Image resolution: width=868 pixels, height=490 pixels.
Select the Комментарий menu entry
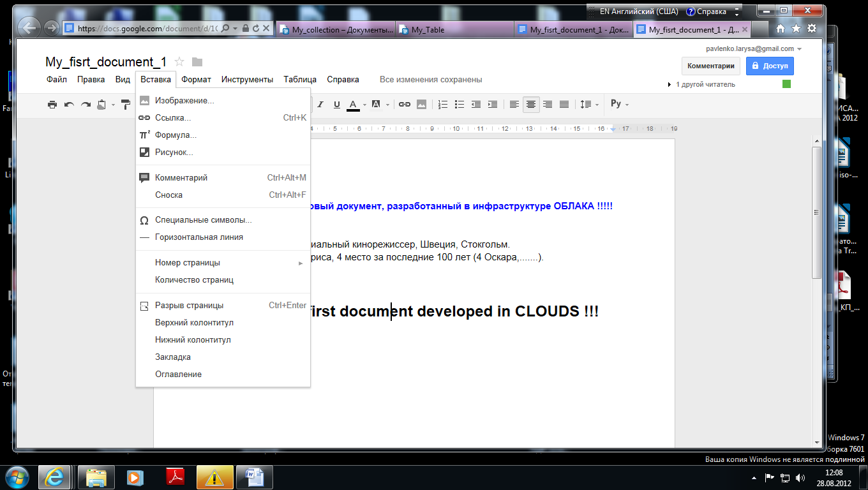pyautogui.click(x=223, y=178)
